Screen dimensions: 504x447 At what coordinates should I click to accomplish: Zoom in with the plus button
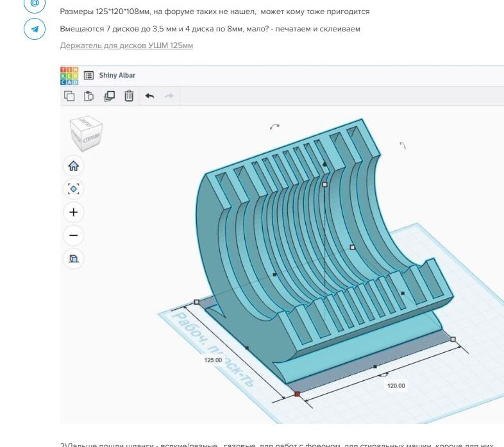[x=73, y=212]
